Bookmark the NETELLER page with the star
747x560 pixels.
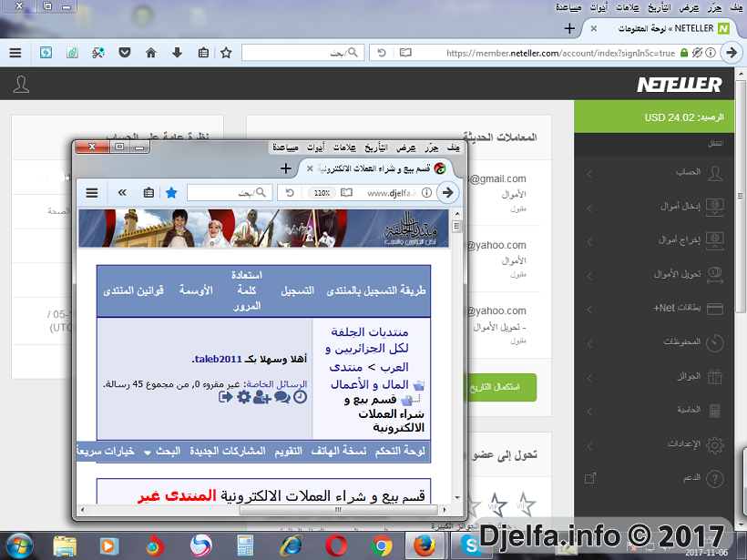coord(226,53)
